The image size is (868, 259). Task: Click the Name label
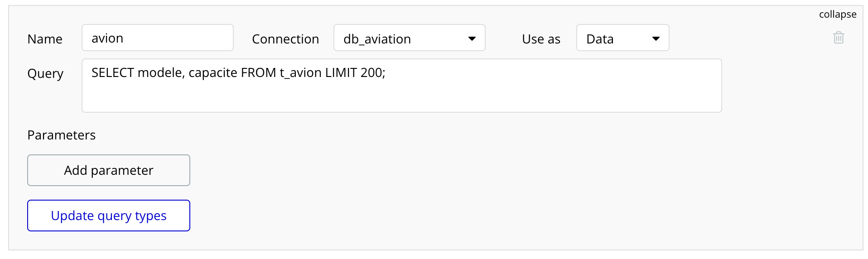pyautogui.click(x=45, y=39)
